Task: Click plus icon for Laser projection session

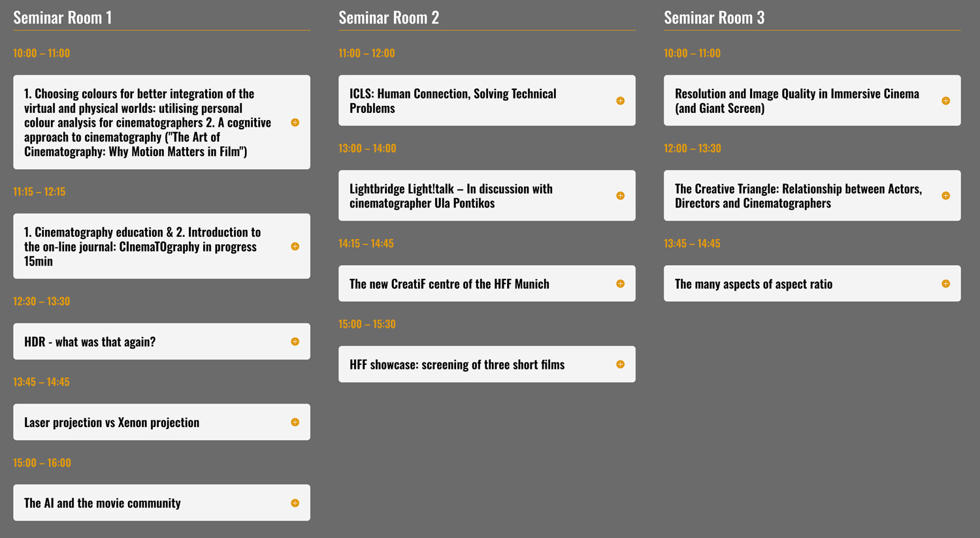Action: tap(295, 422)
